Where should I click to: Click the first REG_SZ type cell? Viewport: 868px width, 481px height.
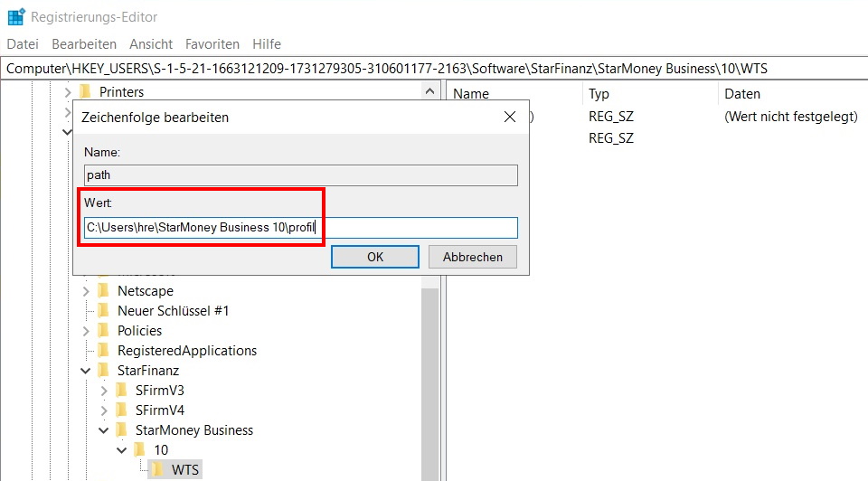[611, 117]
